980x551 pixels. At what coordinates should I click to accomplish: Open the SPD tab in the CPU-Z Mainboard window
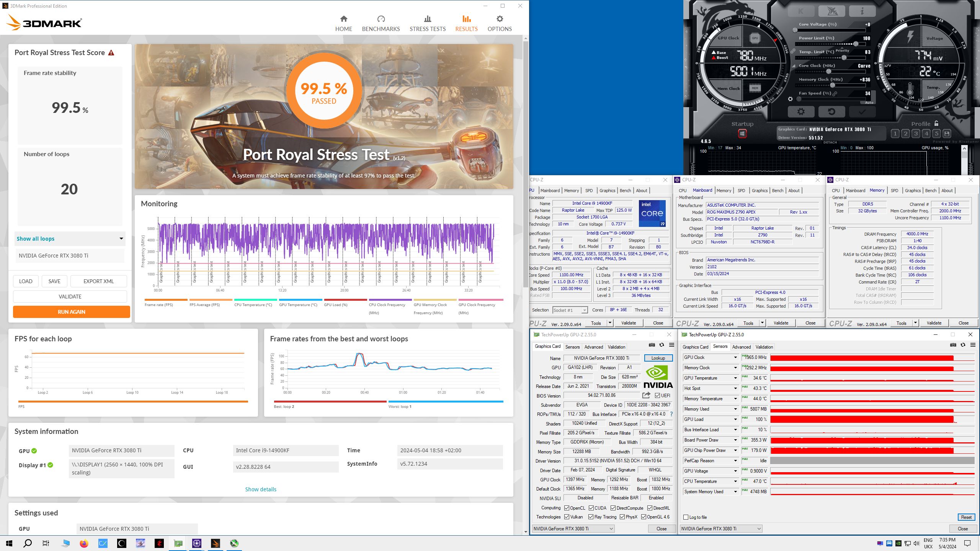pyautogui.click(x=741, y=191)
